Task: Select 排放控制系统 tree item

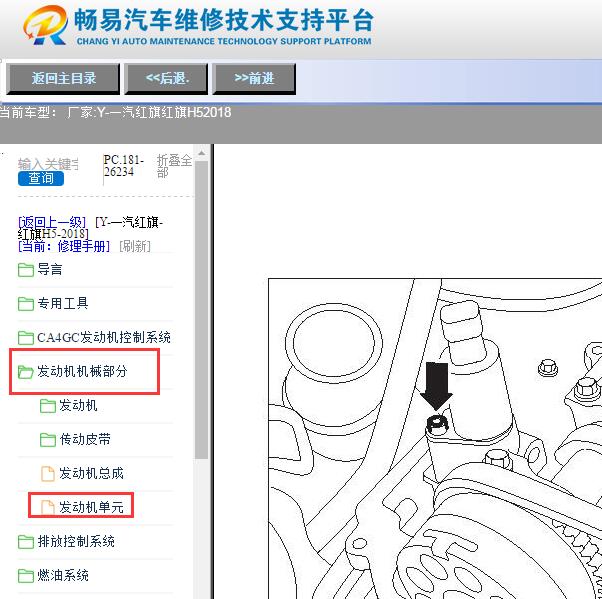Action: pos(76,541)
